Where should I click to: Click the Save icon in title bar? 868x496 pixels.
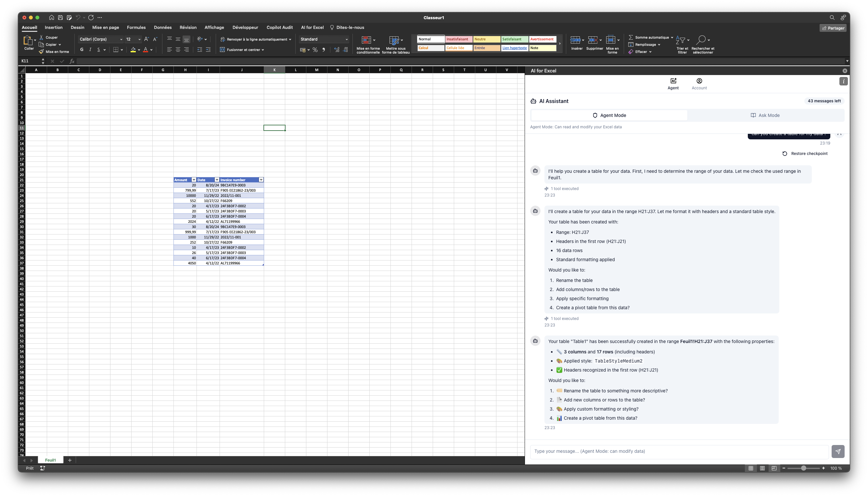(60, 17)
